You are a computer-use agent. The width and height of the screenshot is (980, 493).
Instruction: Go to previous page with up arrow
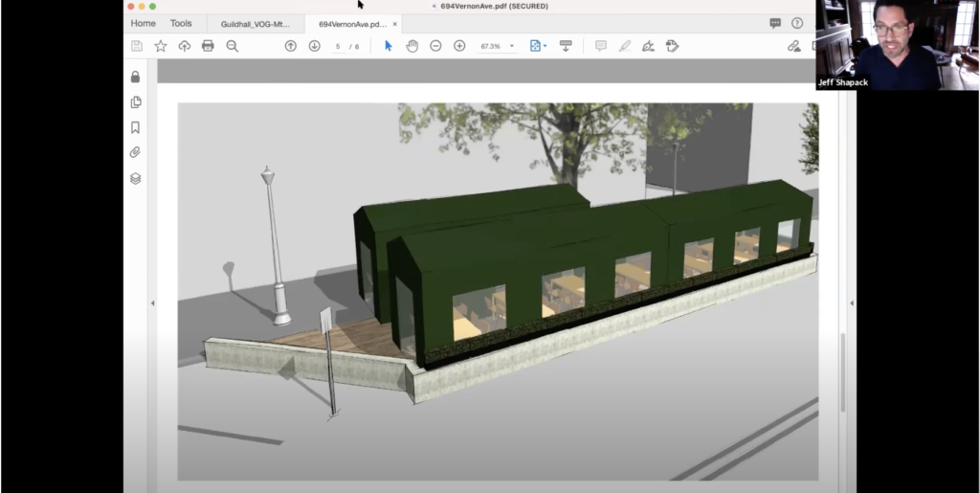pos(291,46)
